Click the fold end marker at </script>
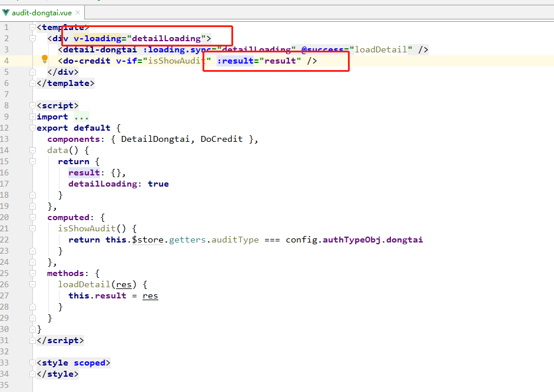 coord(32,340)
